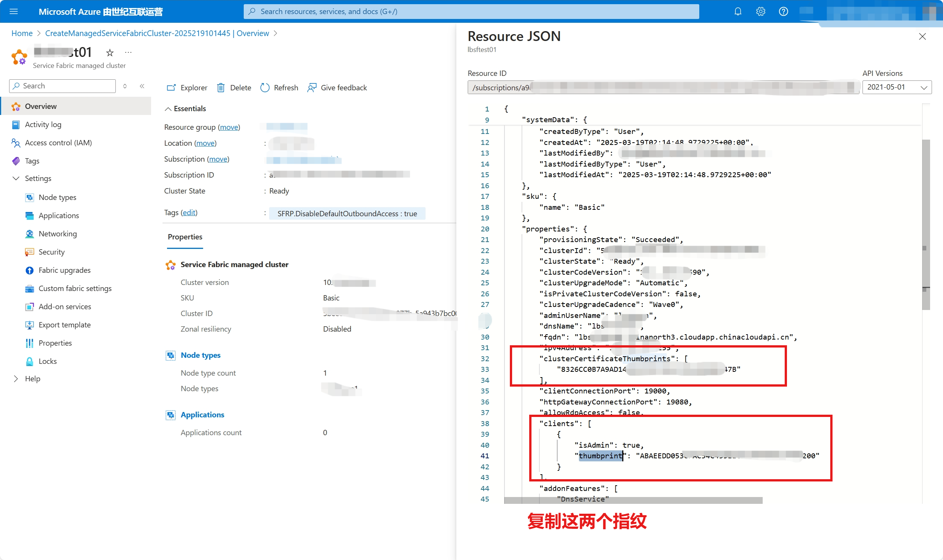Viewport: 943px width, 560px height.
Task: Open the portal hamburger menu
Action: pyautogui.click(x=14, y=11)
